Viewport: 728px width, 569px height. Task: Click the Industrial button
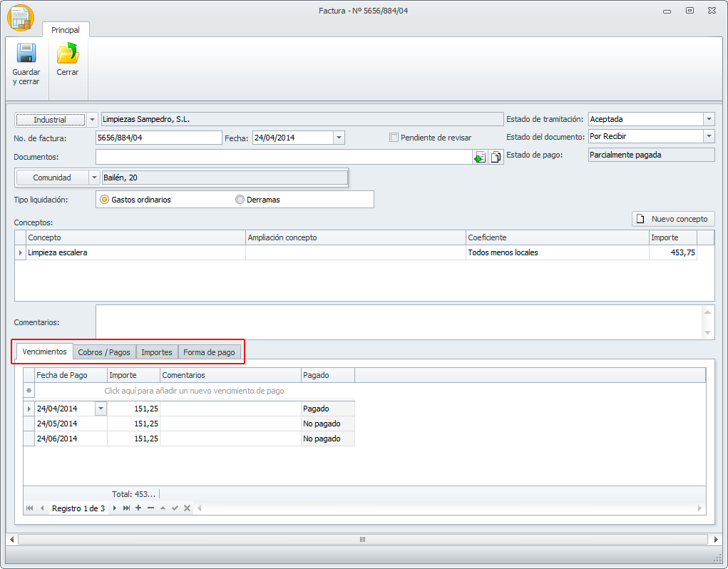50,120
